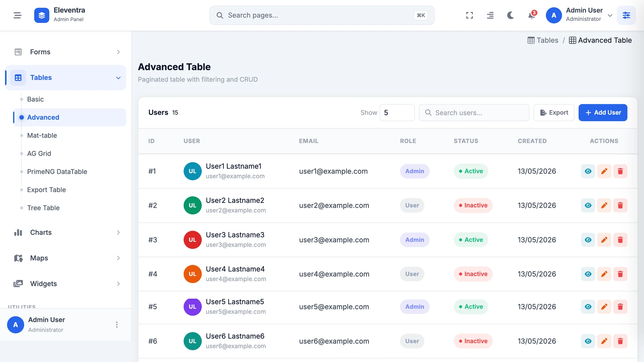The width and height of the screenshot is (644, 362).
Task: Click the Eleventra logo icon
Action: [x=42, y=15]
